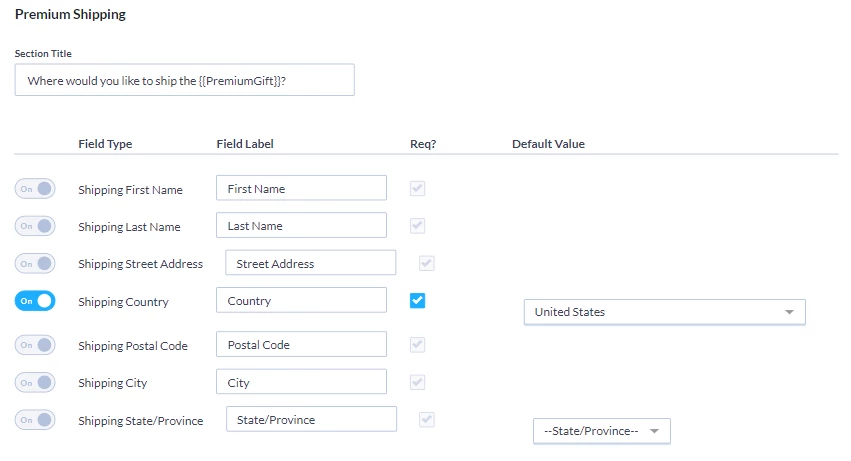Click the First Name label field
Viewport: 851px width, 461px height.
tap(301, 188)
